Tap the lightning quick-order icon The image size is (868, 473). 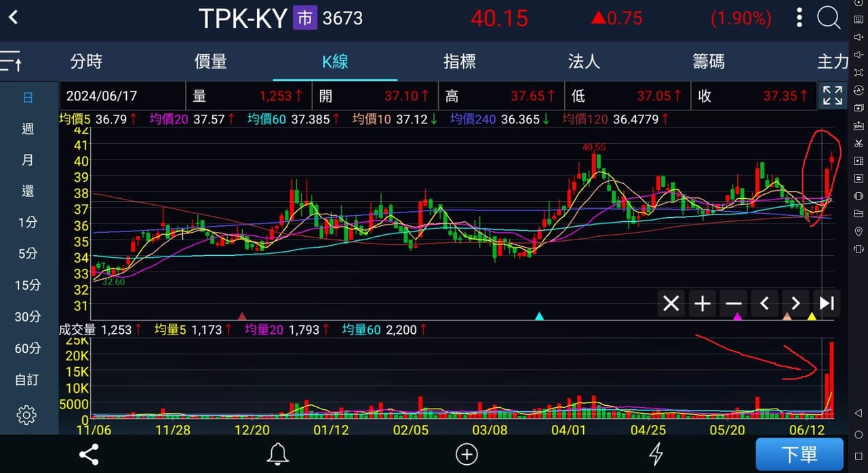pyautogui.click(x=656, y=454)
